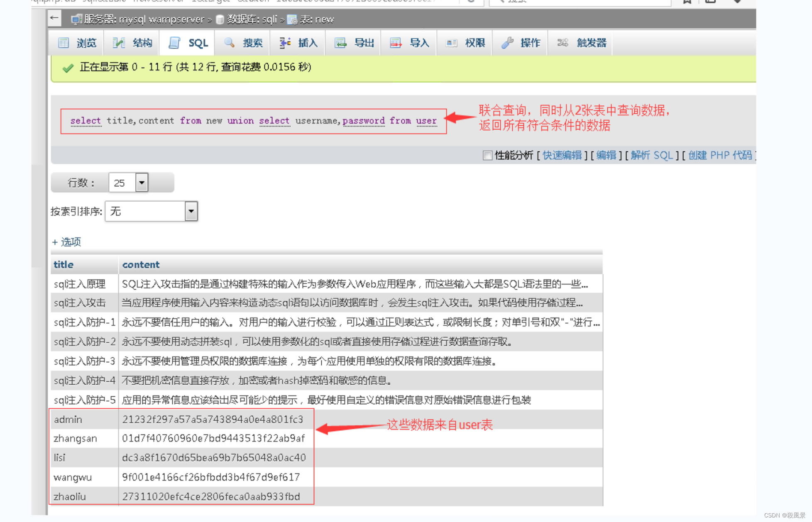Click content cell starting '不要把机密信息直接存放'
Viewport: 812px width, 522px height.
point(360,381)
